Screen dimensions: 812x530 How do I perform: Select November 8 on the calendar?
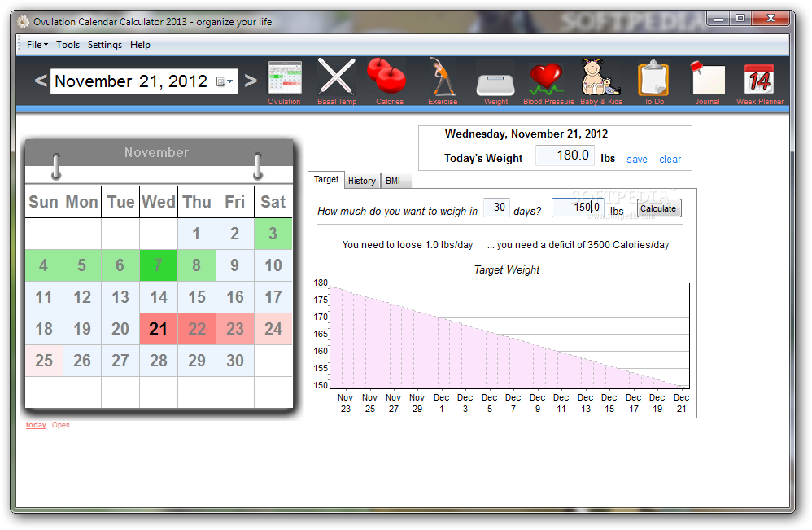[197, 265]
